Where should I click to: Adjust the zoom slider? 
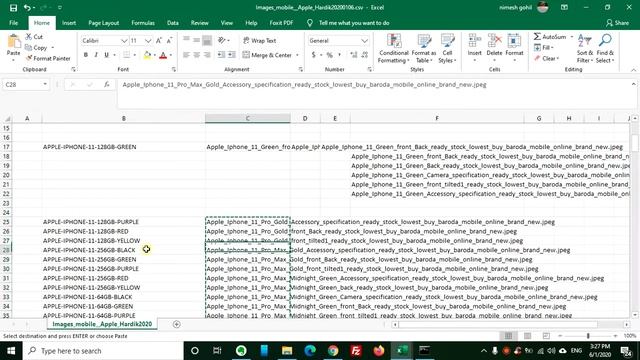(x=588, y=336)
